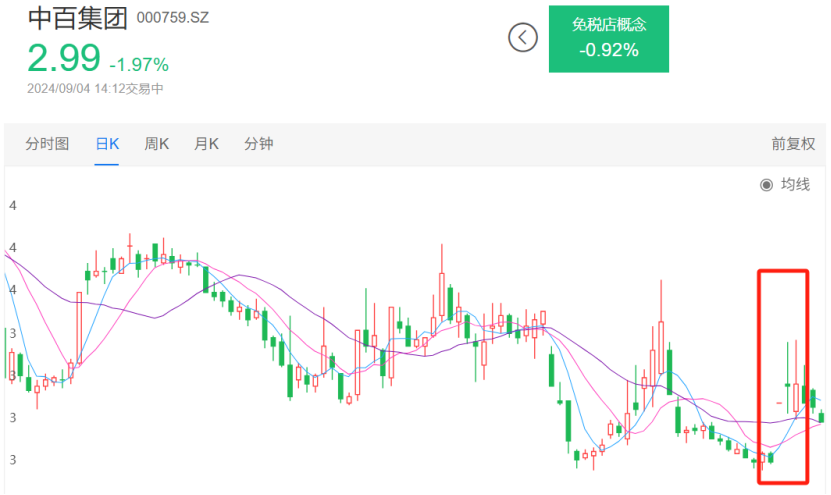Switch to the 周K tab
The height and width of the screenshot is (495, 831).
point(156,144)
